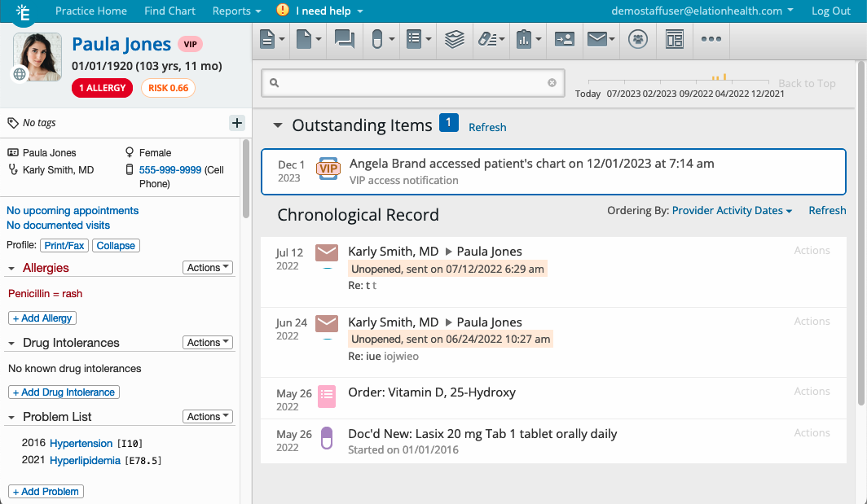Open the Hypertension problem link
867x504 pixels.
pyautogui.click(x=81, y=444)
